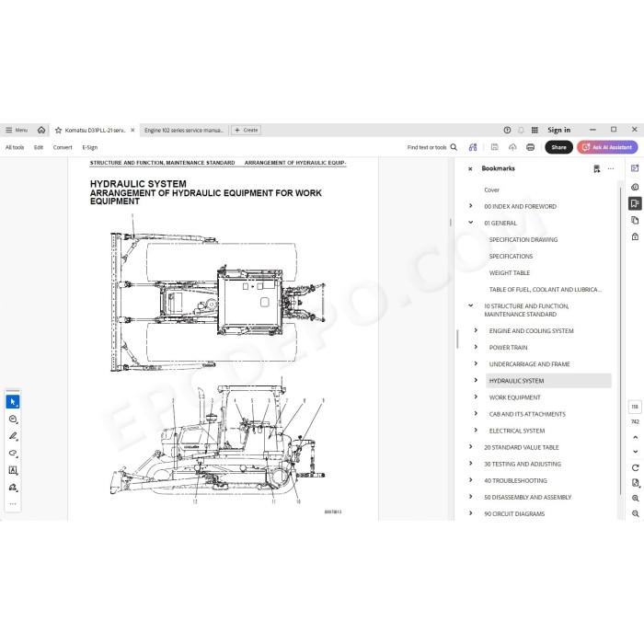644x644 pixels.
Task: Open Ask AI Assistant button
Action: (x=607, y=147)
